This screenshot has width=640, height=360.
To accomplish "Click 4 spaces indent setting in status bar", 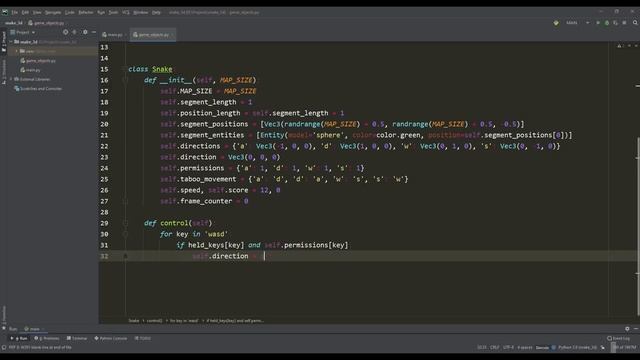I will [525, 348].
